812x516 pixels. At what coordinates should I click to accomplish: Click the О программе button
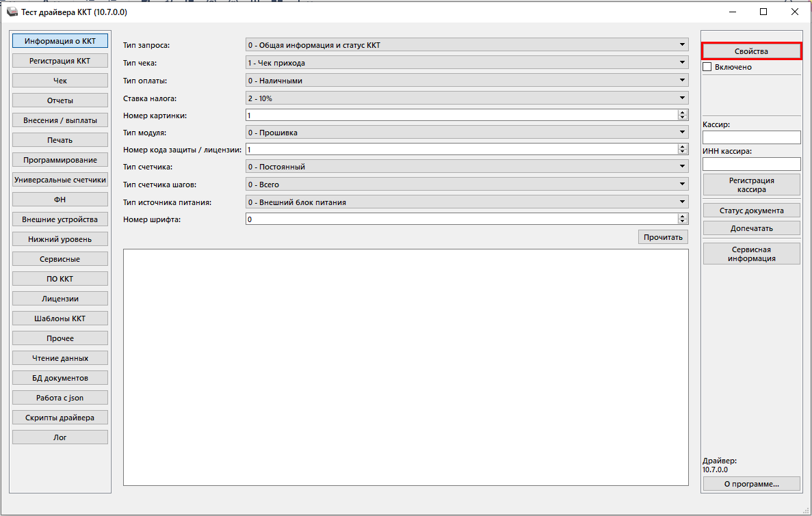(751, 484)
